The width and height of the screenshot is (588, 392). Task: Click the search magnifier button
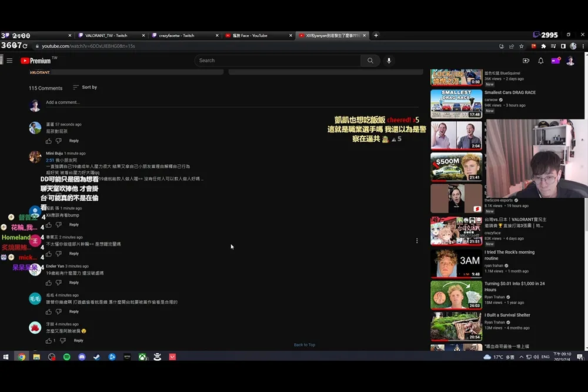point(370,61)
